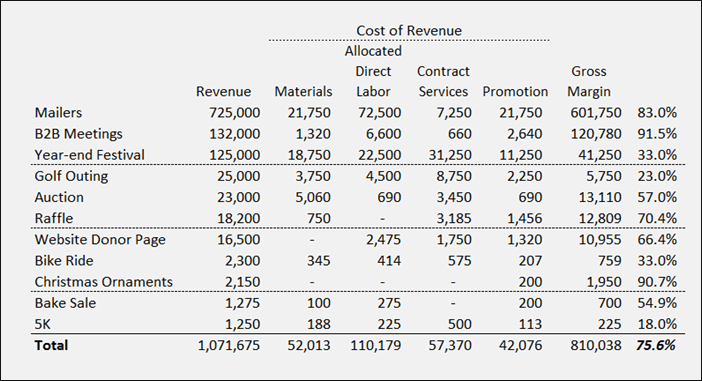Select Mailers gross margin 601,750
This screenshot has height=381, width=702.
tap(595, 112)
